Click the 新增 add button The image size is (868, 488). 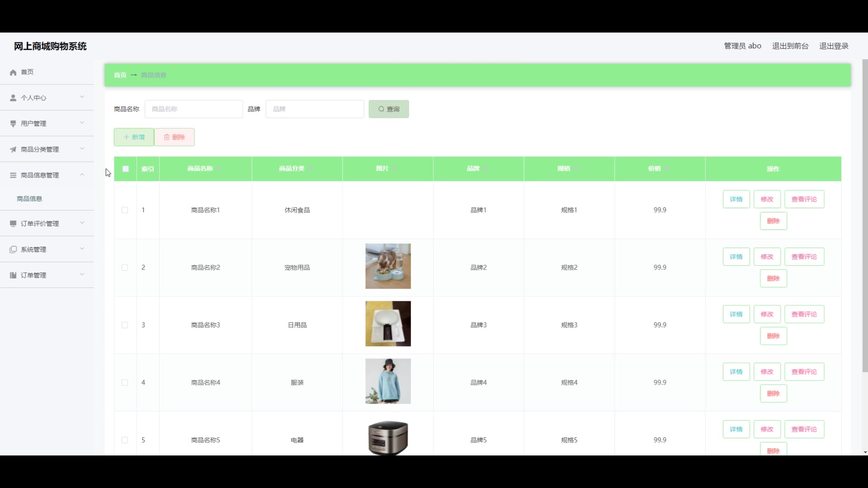coord(134,137)
